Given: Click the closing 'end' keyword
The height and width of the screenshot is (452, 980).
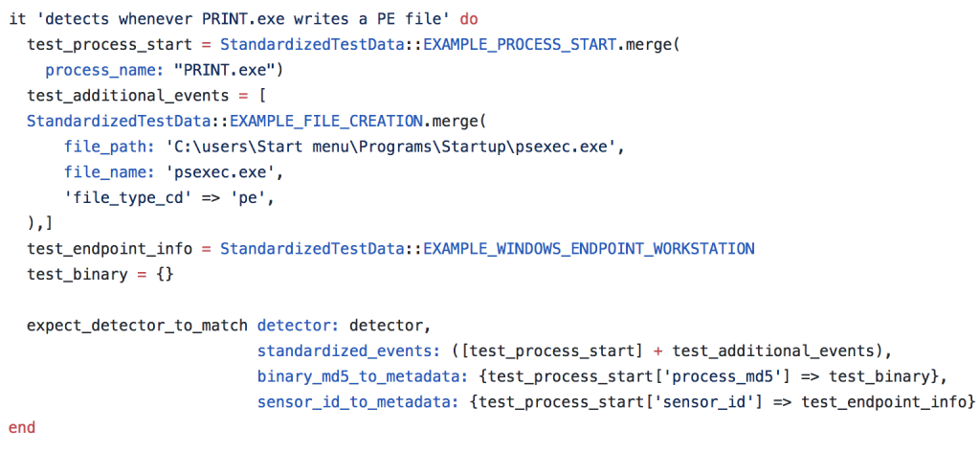Looking at the screenshot, I should pyautogui.click(x=22, y=427).
